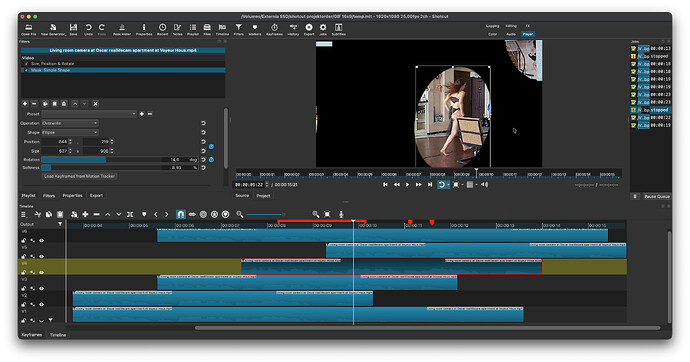Hide track V2 with its eye icon
This screenshot has width=690, height=362.
click(42, 304)
